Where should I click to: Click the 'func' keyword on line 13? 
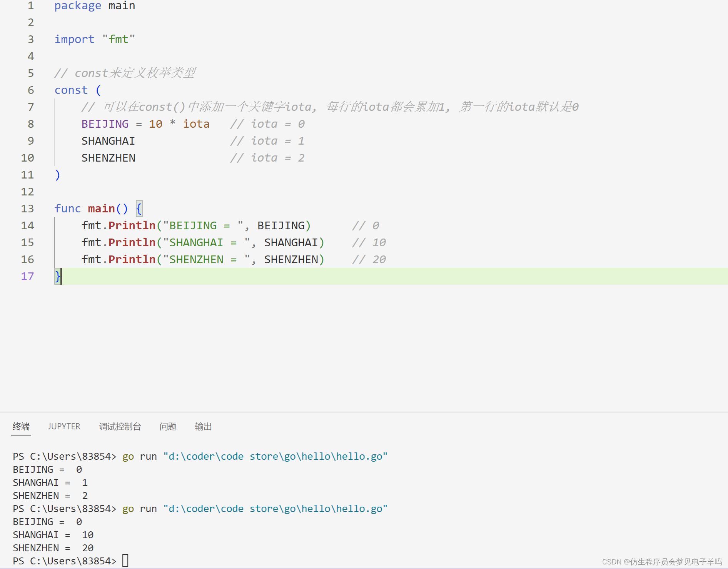(x=68, y=209)
